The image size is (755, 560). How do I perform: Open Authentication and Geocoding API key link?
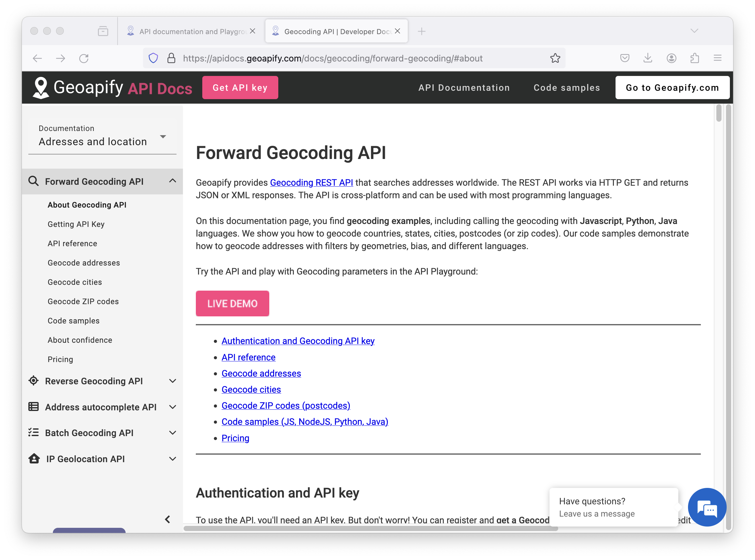[298, 341]
